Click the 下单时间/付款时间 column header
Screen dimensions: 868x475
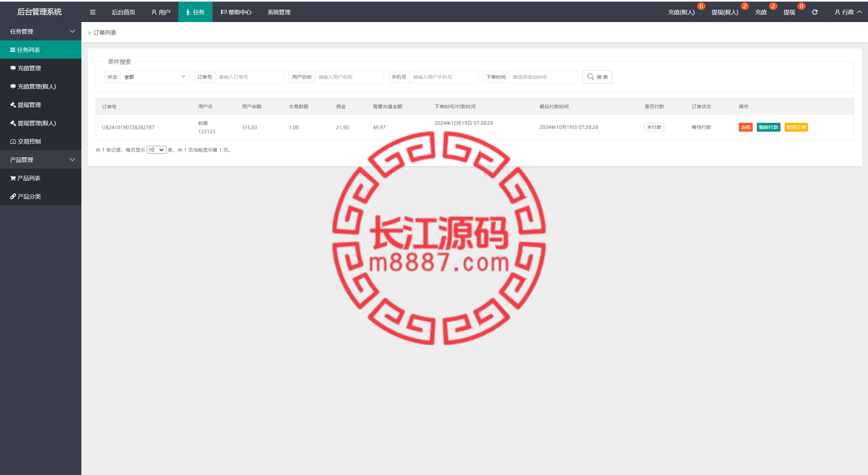coord(455,107)
